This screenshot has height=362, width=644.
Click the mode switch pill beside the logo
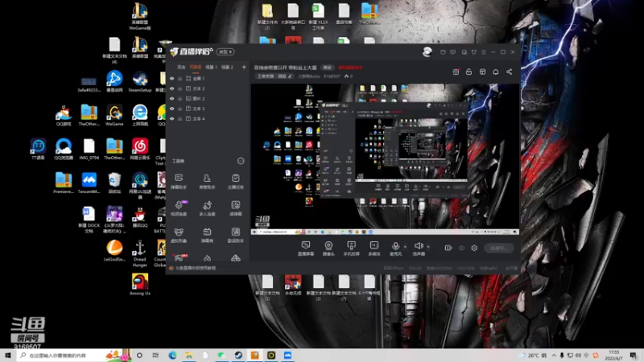[225, 52]
